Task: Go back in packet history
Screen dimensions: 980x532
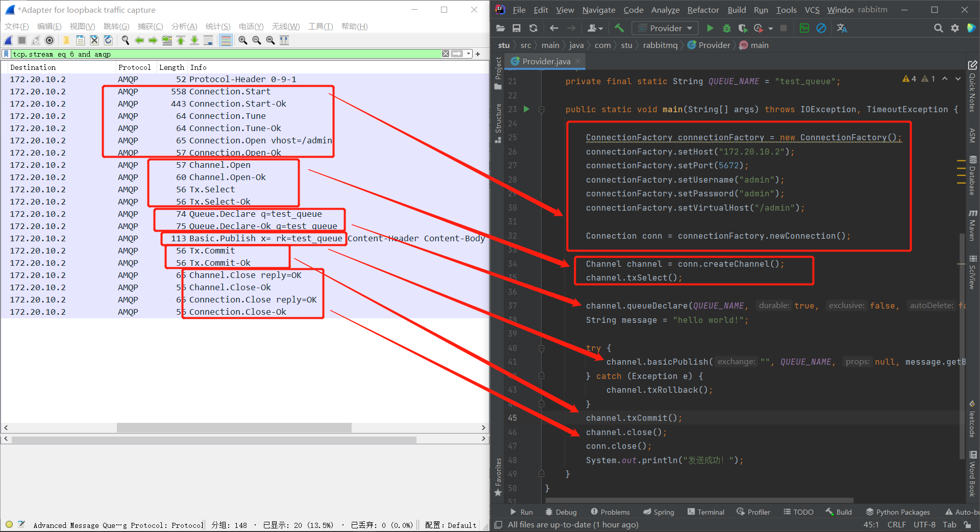Action: tap(139, 40)
